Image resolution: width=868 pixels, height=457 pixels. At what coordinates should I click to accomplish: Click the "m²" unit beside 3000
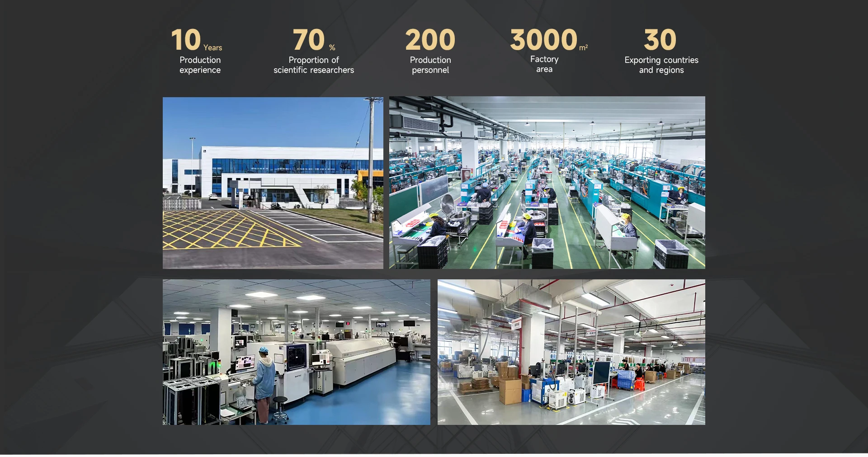[x=584, y=47]
